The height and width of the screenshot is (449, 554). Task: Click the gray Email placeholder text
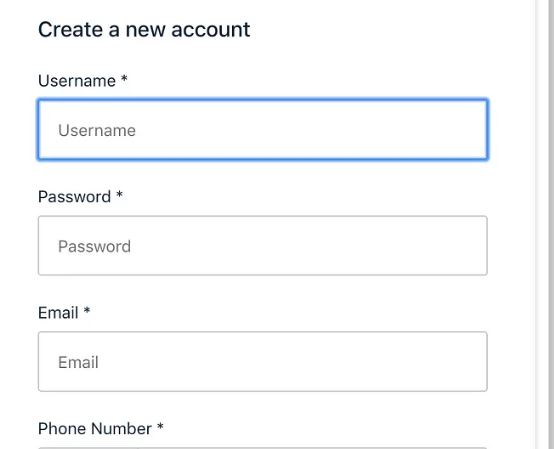tap(78, 362)
